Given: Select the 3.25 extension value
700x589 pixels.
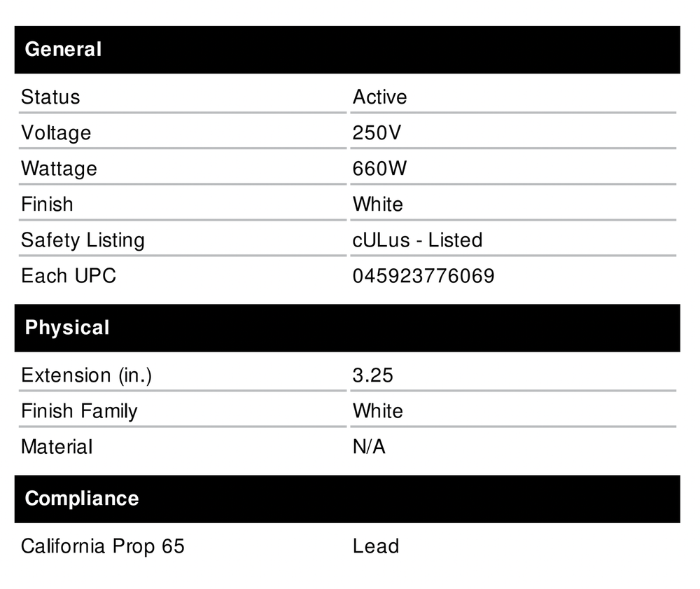Looking at the screenshot, I should point(373,375).
